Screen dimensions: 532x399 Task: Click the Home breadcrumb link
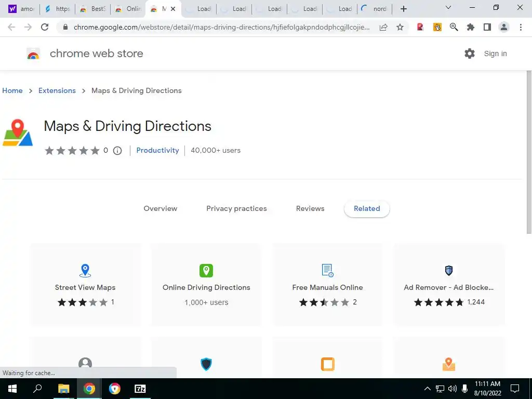(12, 90)
